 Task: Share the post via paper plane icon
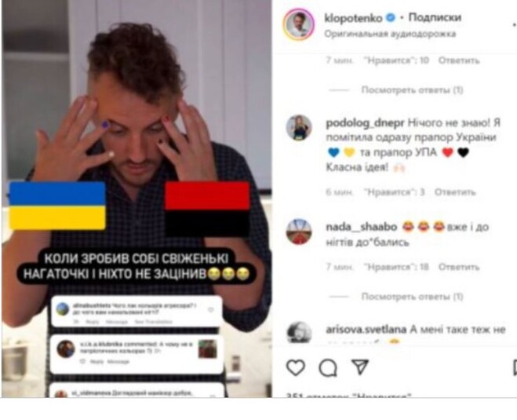point(360,367)
